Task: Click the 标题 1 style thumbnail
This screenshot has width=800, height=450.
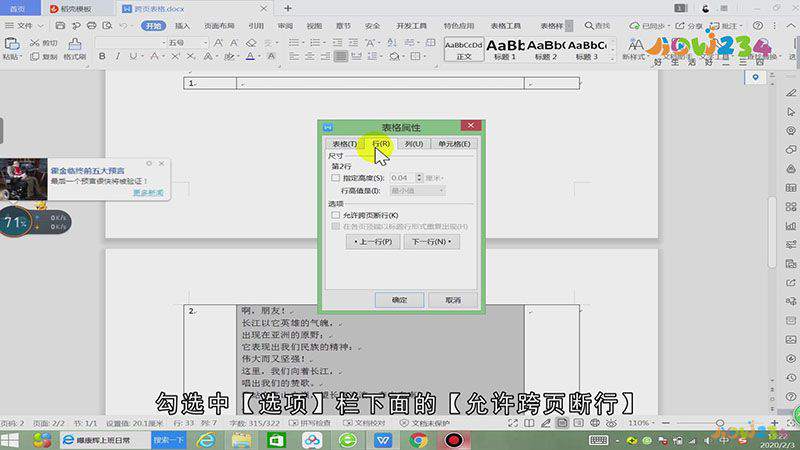Action: [x=505, y=49]
